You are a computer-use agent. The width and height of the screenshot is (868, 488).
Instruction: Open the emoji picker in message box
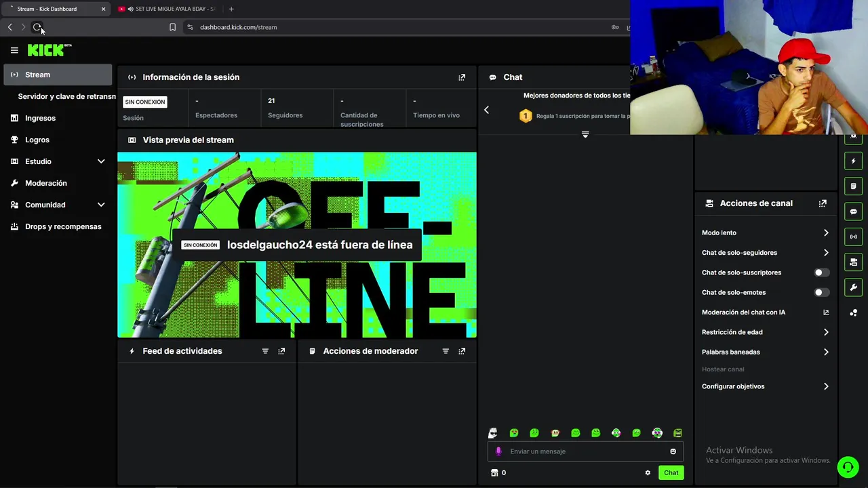pyautogui.click(x=673, y=451)
